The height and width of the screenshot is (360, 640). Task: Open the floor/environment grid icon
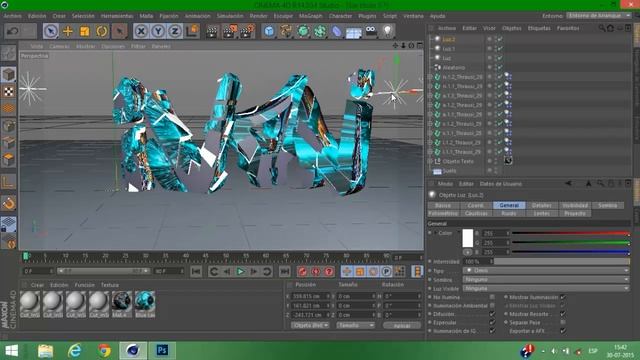[354, 32]
